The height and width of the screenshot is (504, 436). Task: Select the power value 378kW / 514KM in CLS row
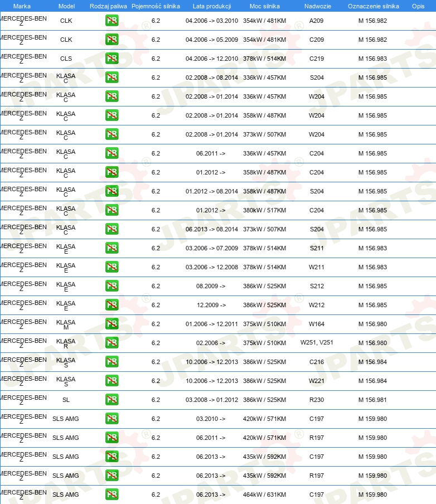(265, 59)
